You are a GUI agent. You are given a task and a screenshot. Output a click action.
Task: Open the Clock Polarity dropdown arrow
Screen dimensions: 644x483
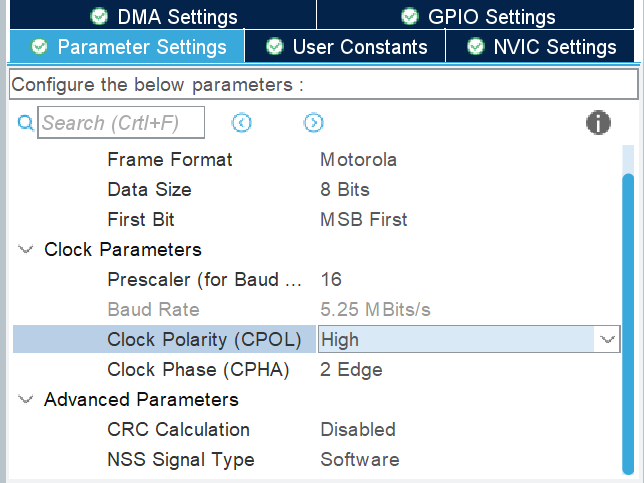click(607, 340)
